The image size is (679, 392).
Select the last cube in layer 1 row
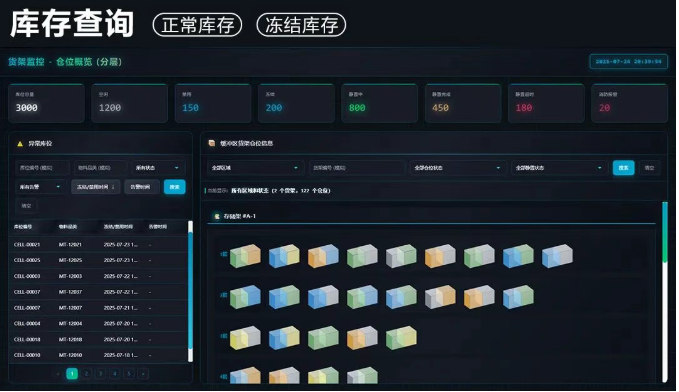pyautogui.click(x=557, y=256)
